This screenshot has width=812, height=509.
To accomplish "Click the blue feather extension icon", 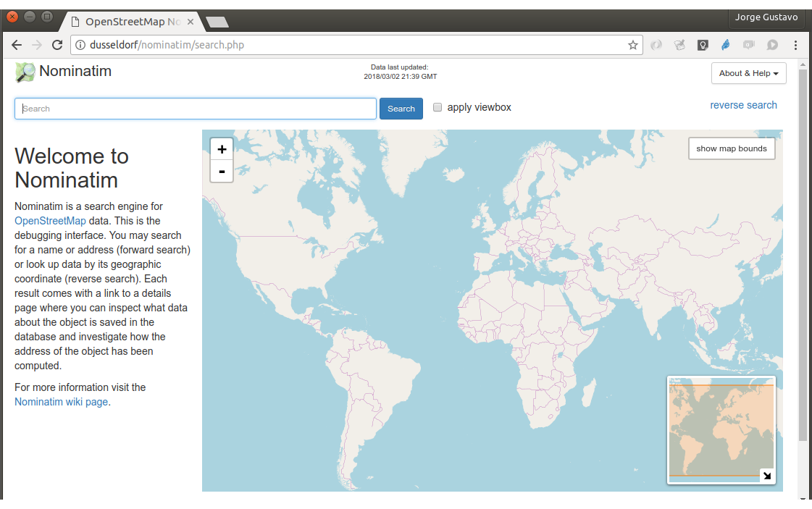I will pyautogui.click(x=725, y=45).
